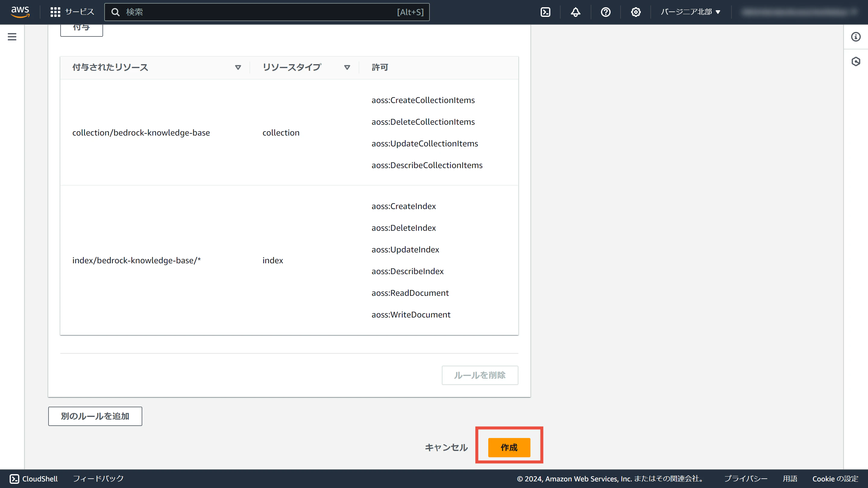The height and width of the screenshot is (488, 868).
Task: Click the ルールを削除 button
Action: pyautogui.click(x=480, y=375)
